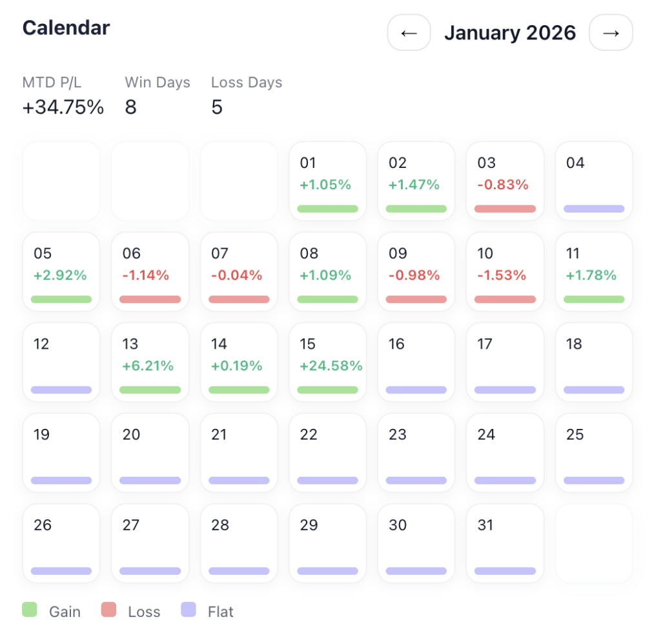Select day 22 calendar cell

[327, 452]
